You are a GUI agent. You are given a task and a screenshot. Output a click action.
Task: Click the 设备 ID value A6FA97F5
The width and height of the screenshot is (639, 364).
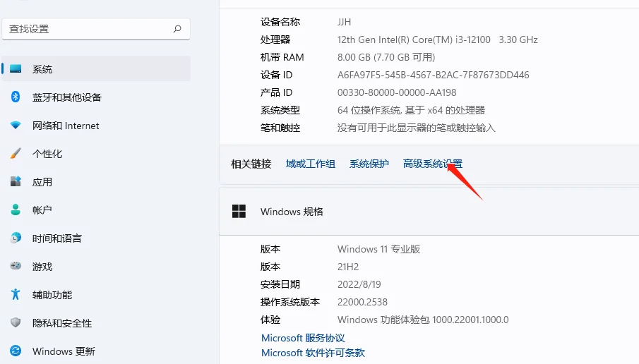point(434,75)
